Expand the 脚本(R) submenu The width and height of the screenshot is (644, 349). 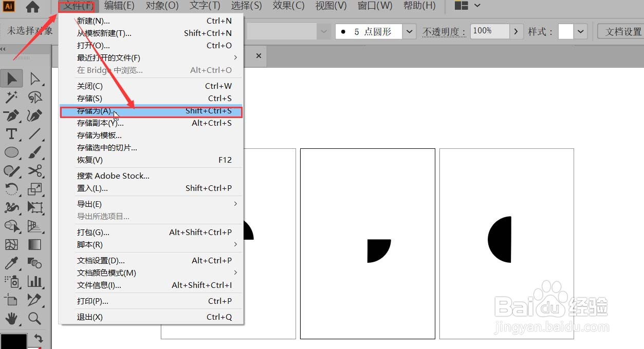[151, 244]
